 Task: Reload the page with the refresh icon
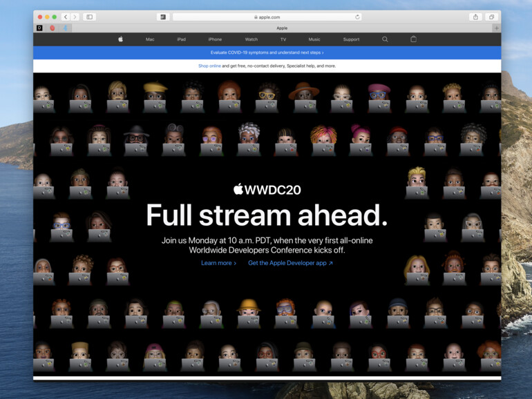point(357,17)
